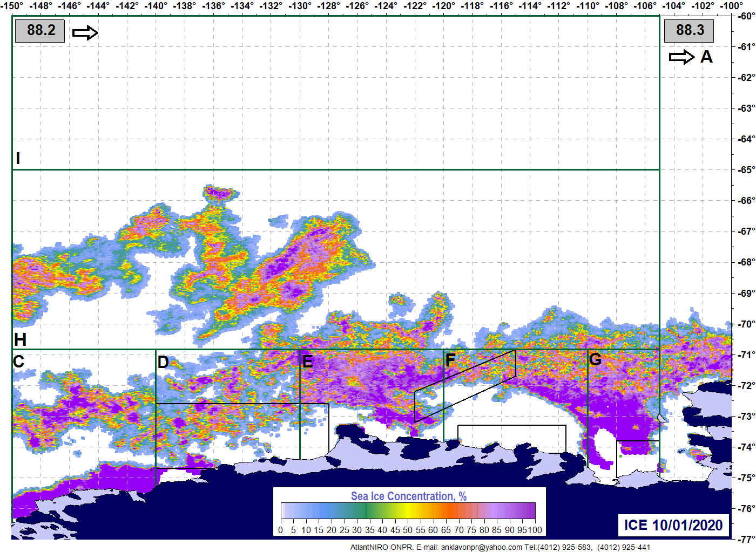Click the 88.3 subarea label box
This screenshot has width=756, height=552.
coord(688,31)
